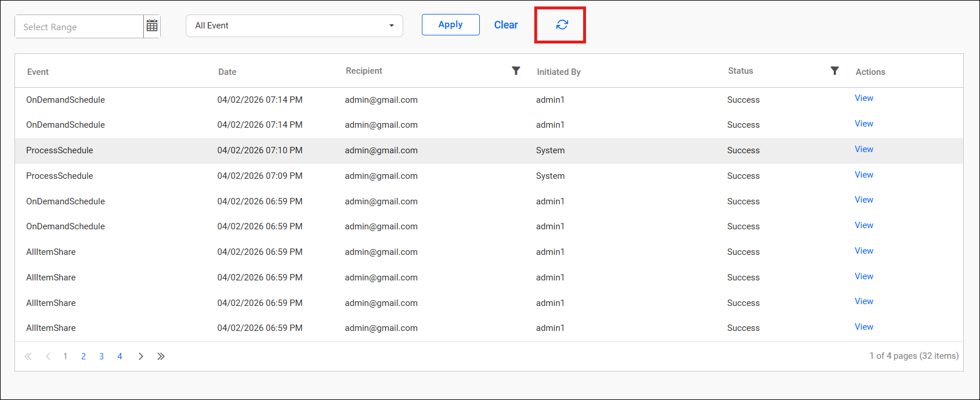Viewport: 980px width, 400px height.
Task: Click inside the Select Range field
Action: point(79,27)
